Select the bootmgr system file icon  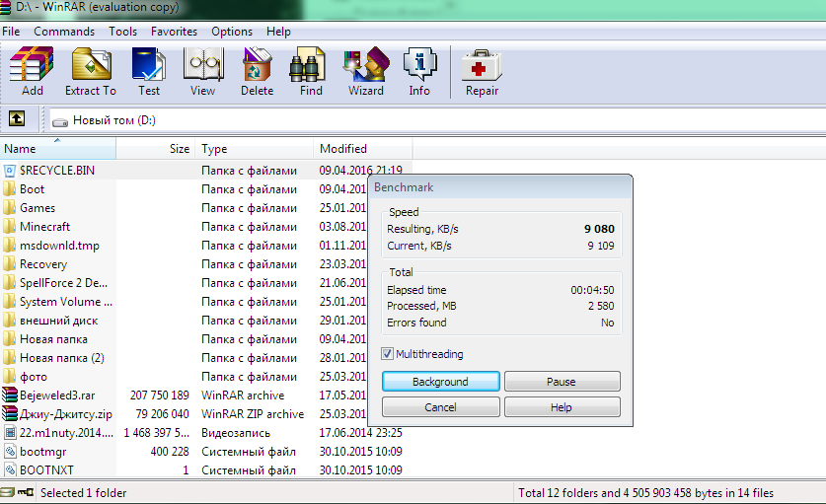10,452
